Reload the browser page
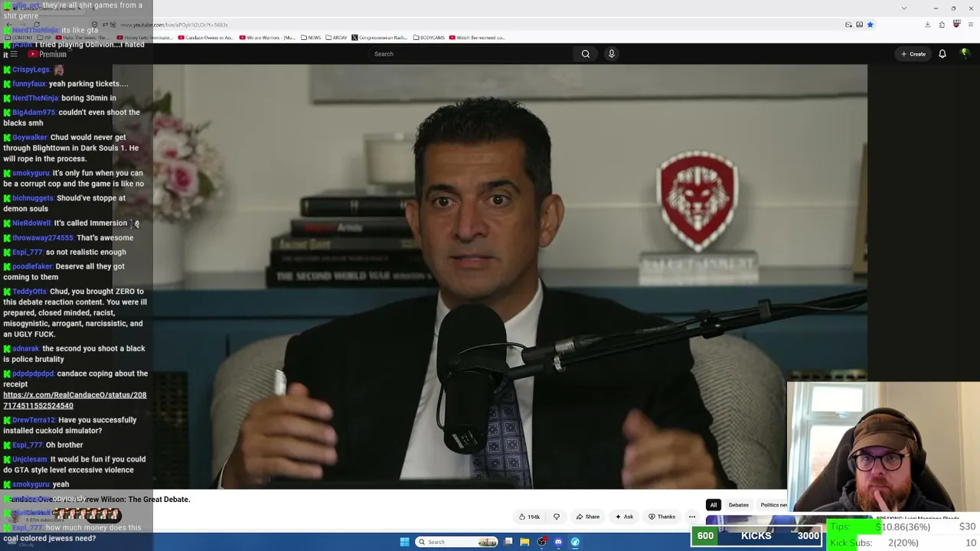This screenshot has width=980, height=551. (x=37, y=24)
